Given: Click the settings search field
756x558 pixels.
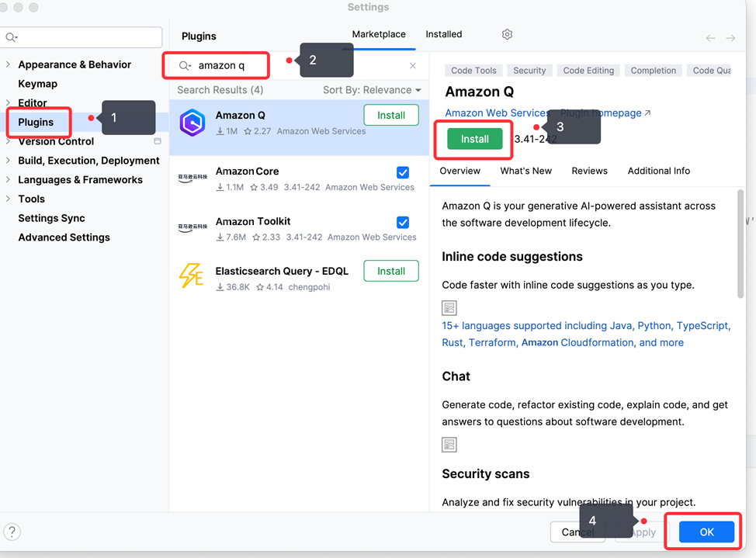Looking at the screenshot, I should click(81, 37).
